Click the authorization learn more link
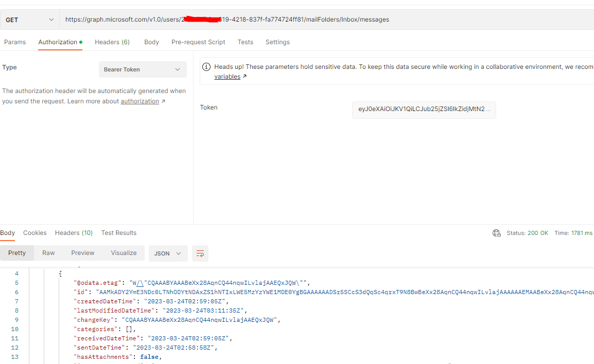 [x=139, y=101]
